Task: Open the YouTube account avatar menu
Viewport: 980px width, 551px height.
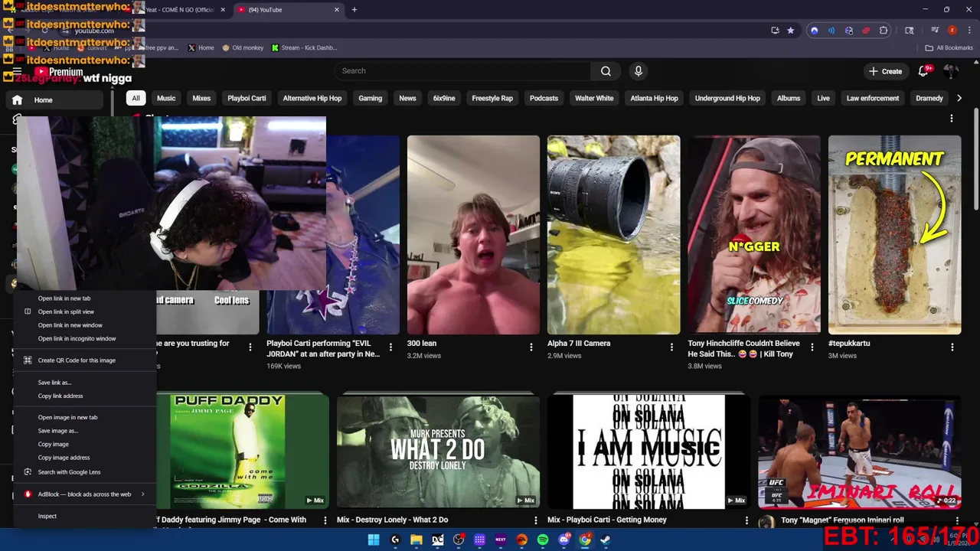Action: click(951, 71)
